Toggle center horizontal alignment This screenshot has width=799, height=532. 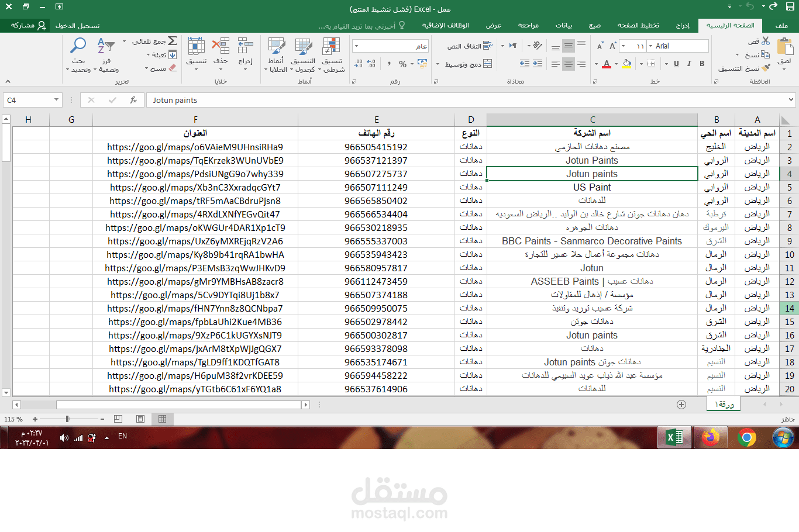[x=569, y=64]
